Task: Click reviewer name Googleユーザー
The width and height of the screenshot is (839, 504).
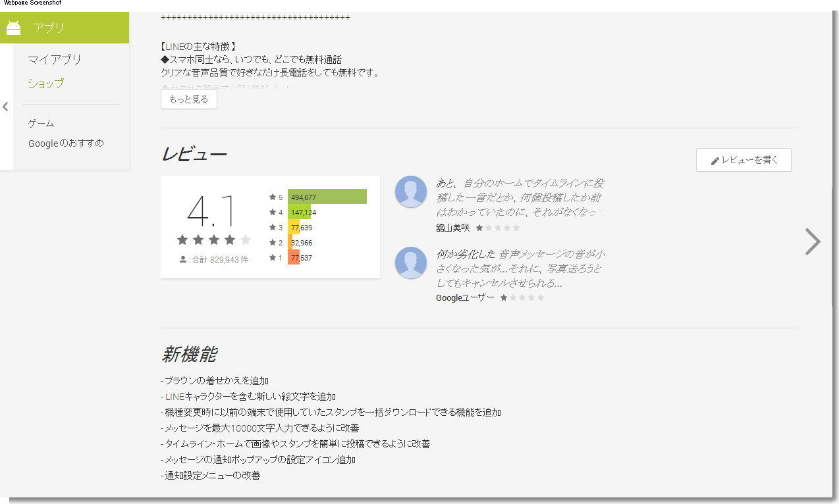Action: tap(465, 297)
